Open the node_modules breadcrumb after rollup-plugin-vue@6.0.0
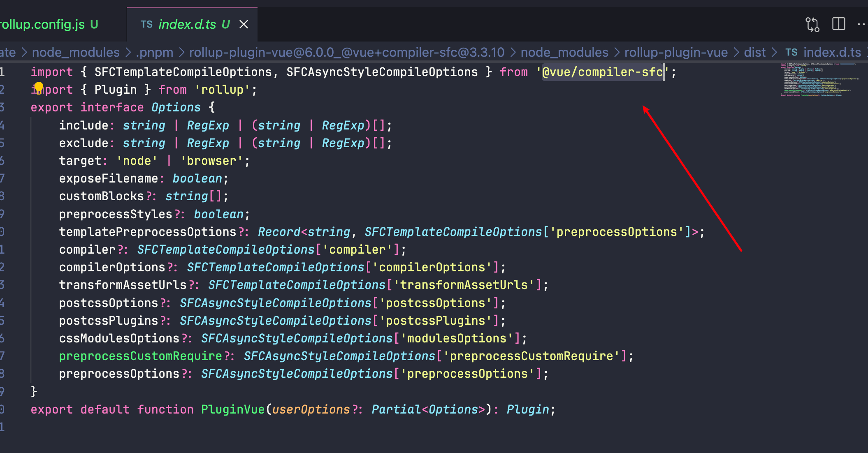Viewport: 868px width, 453px height. [564, 53]
